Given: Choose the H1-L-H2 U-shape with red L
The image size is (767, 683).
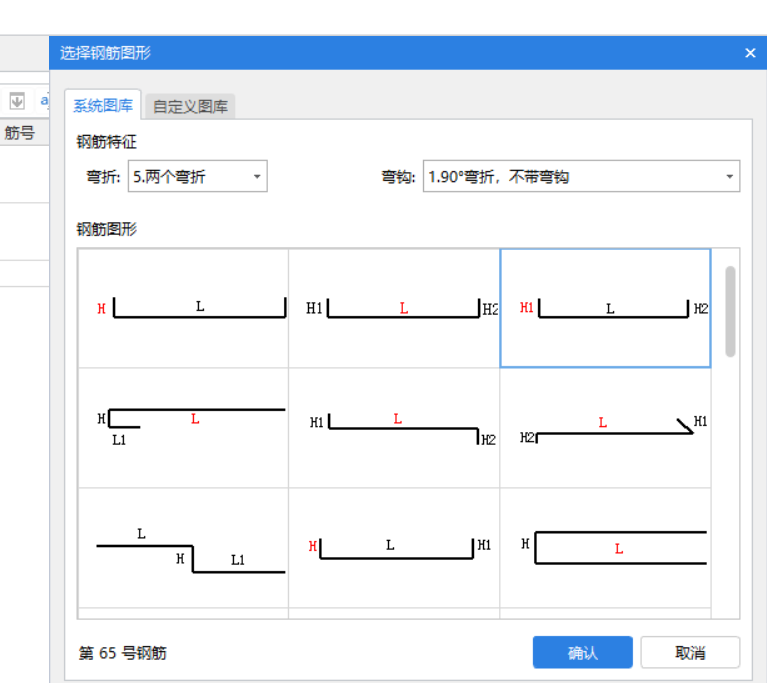Looking at the screenshot, I should click(x=394, y=308).
